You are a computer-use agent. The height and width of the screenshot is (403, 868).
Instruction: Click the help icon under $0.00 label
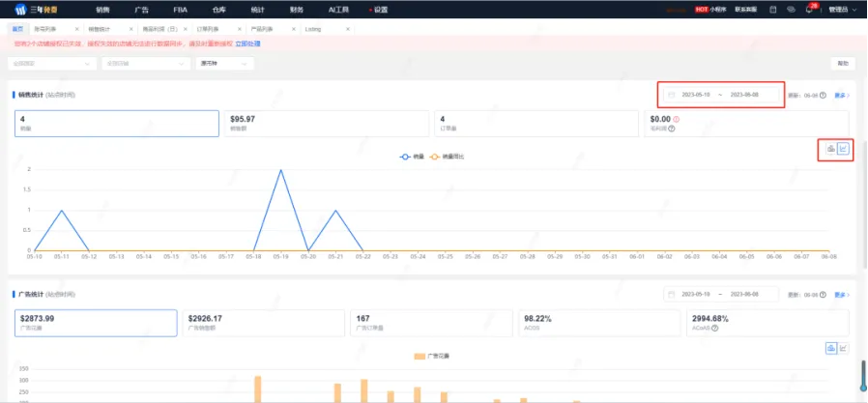pyautogui.click(x=672, y=129)
